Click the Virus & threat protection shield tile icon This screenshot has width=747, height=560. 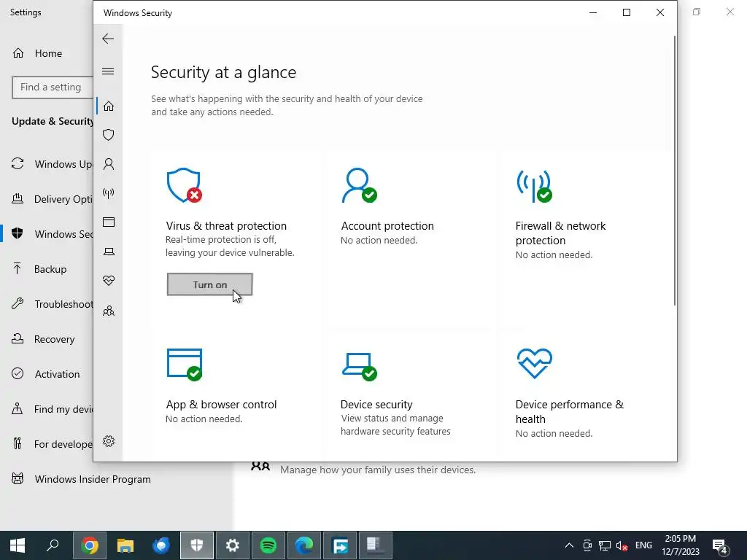click(185, 185)
